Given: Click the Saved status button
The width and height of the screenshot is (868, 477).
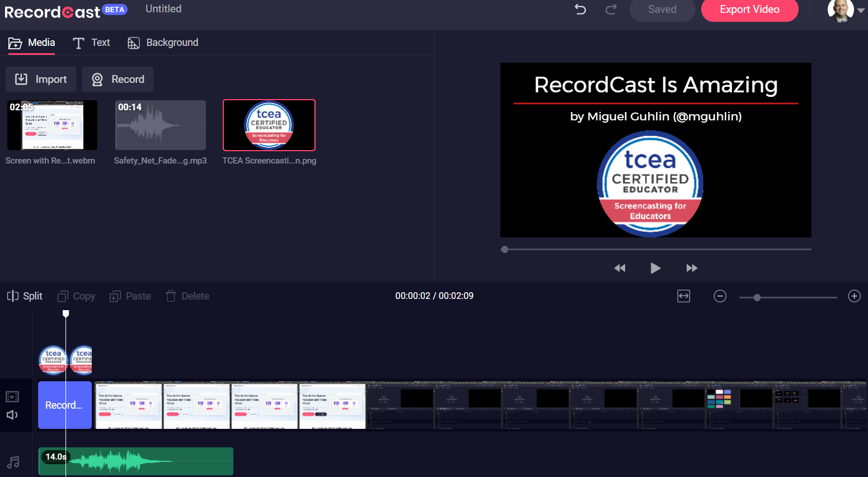Looking at the screenshot, I should [662, 10].
